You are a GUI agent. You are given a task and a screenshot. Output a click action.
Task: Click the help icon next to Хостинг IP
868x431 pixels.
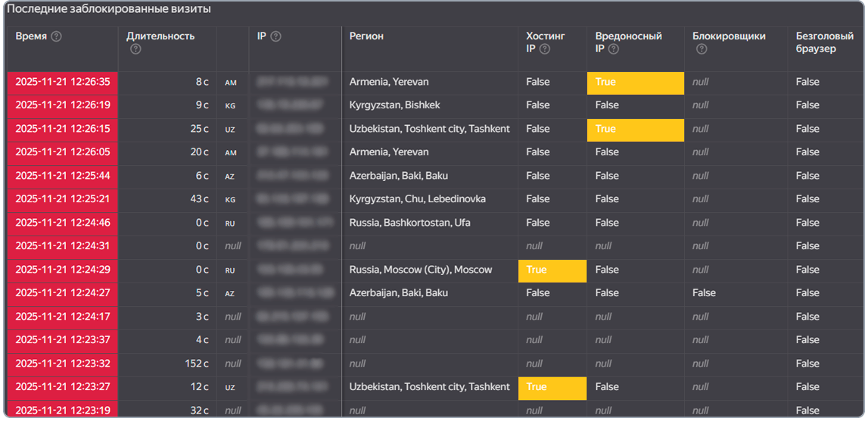(545, 49)
